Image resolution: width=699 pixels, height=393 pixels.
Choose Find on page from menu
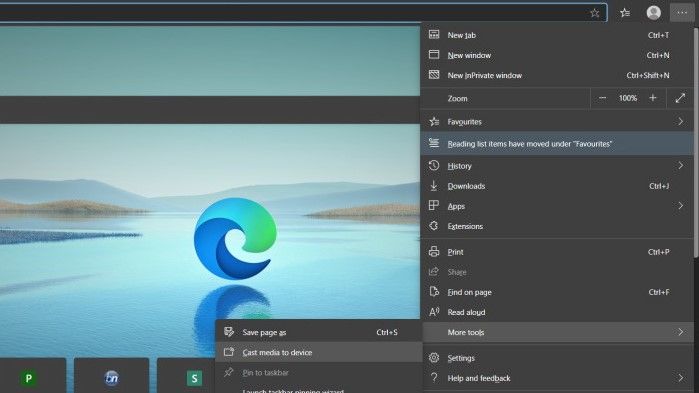pos(557,292)
